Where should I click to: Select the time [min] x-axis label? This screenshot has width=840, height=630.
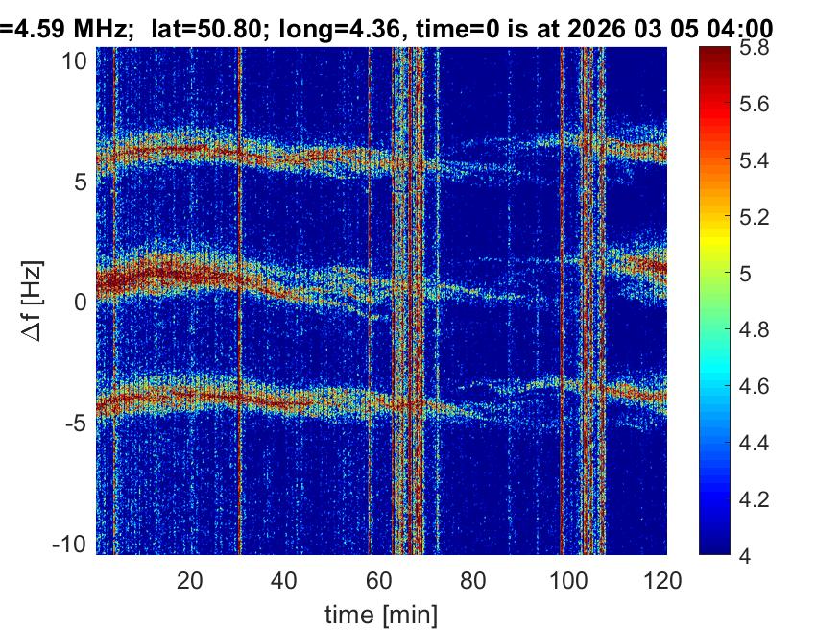(x=381, y=612)
